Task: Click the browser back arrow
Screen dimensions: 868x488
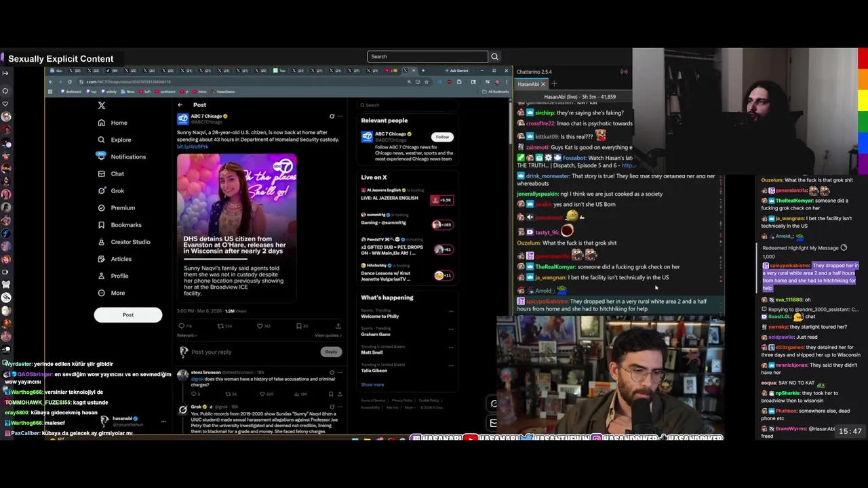Action: pos(50,81)
